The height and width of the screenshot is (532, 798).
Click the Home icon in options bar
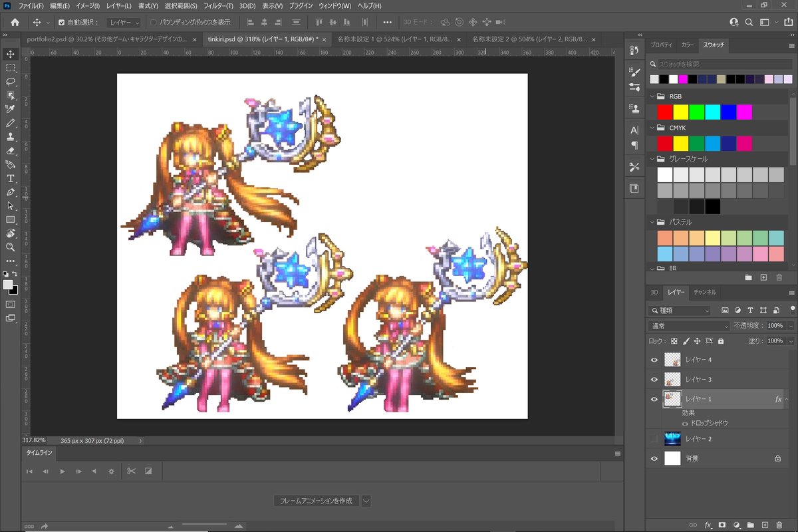15,22
